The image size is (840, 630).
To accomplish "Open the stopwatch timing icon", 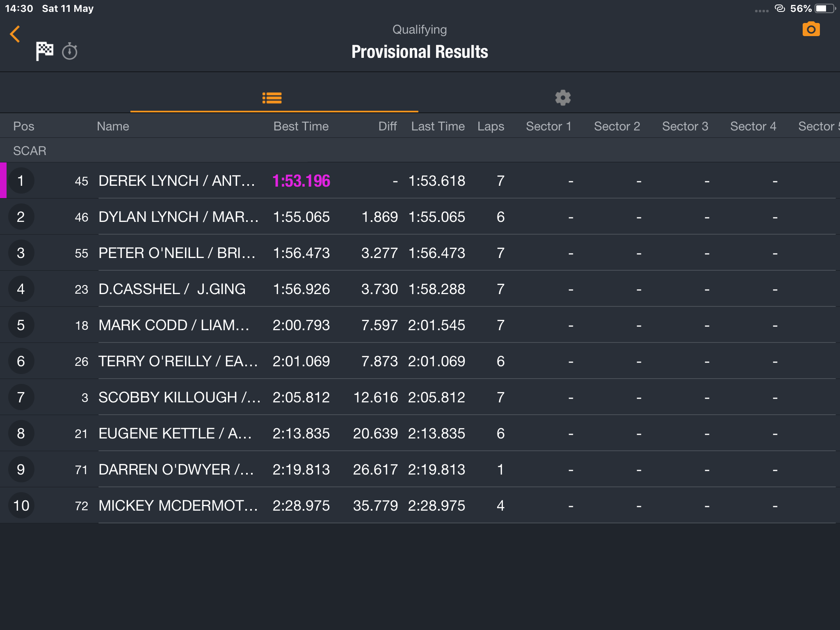I will click(70, 51).
